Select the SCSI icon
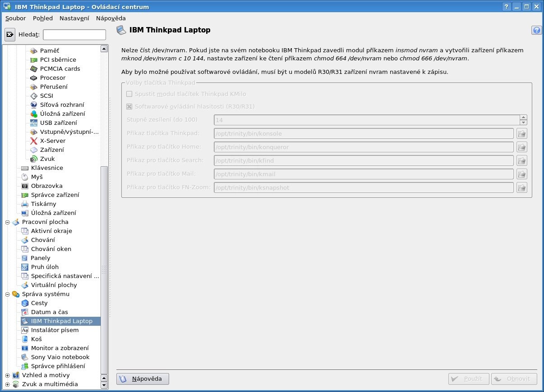544x392 pixels. (x=34, y=96)
